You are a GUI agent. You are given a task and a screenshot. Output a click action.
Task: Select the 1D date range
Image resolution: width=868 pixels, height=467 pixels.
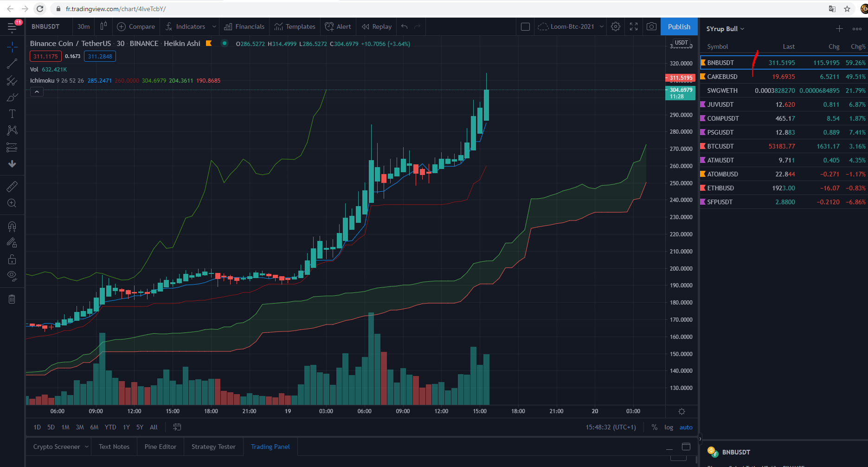pos(37,427)
